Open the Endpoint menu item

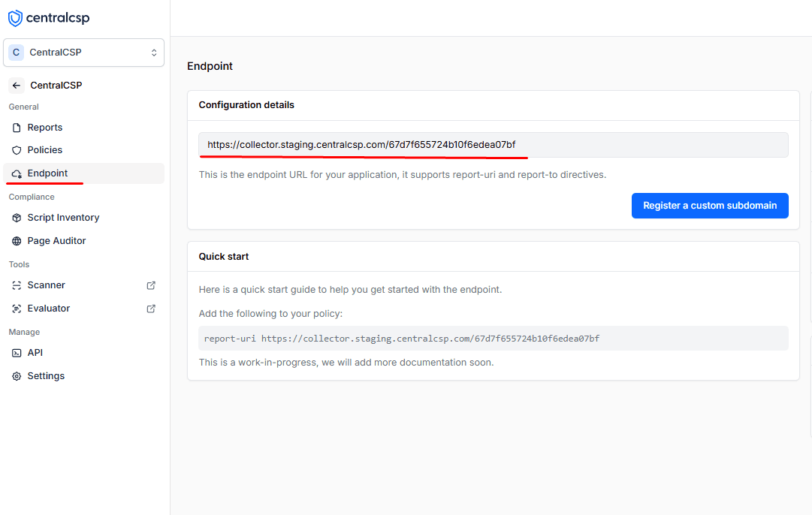(48, 173)
